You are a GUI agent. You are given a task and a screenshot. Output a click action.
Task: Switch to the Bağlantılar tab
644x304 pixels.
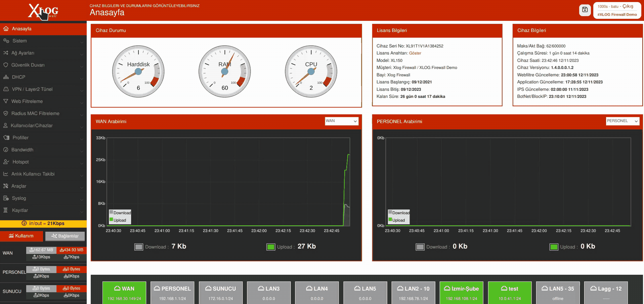point(65,236)
